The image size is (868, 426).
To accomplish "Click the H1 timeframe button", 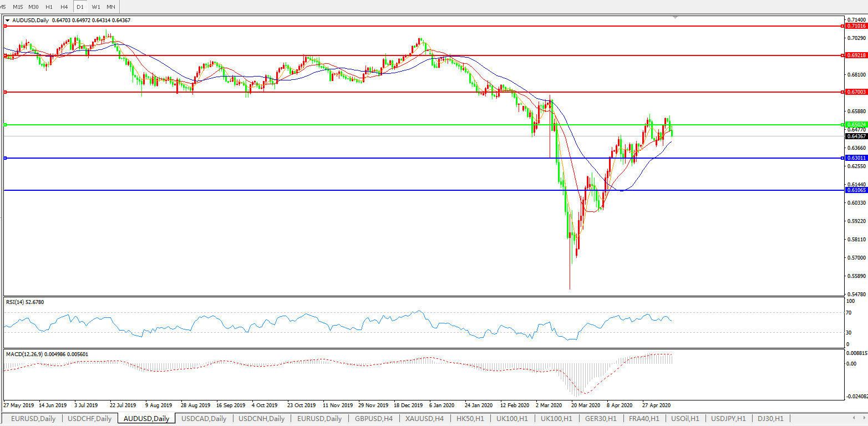I will [49, 7].
